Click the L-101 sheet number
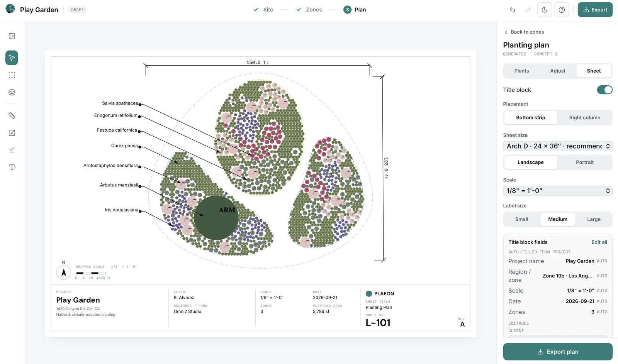This screenshot has height=364, width=618. [378, 323]
